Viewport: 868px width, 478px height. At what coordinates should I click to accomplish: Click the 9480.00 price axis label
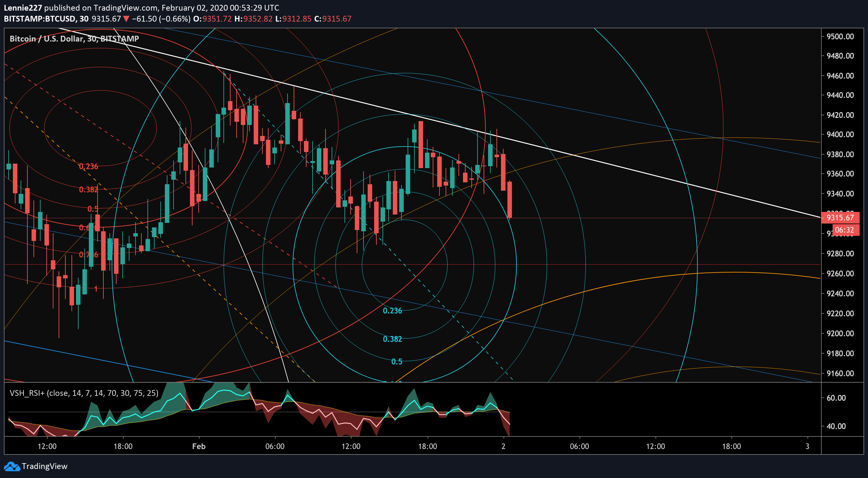[x=840, y=56]
